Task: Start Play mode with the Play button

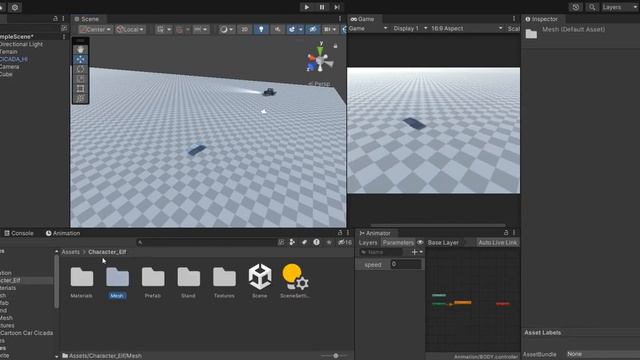Action: (307, 7)
